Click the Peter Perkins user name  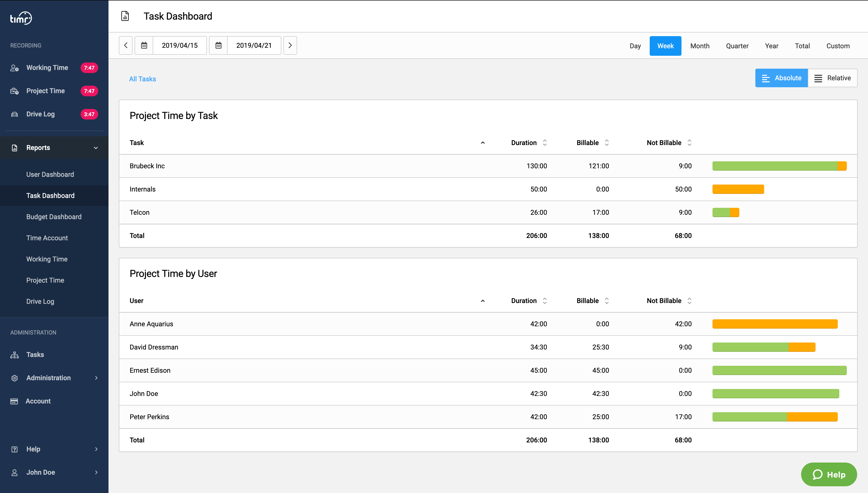click(x=149, y=417)
